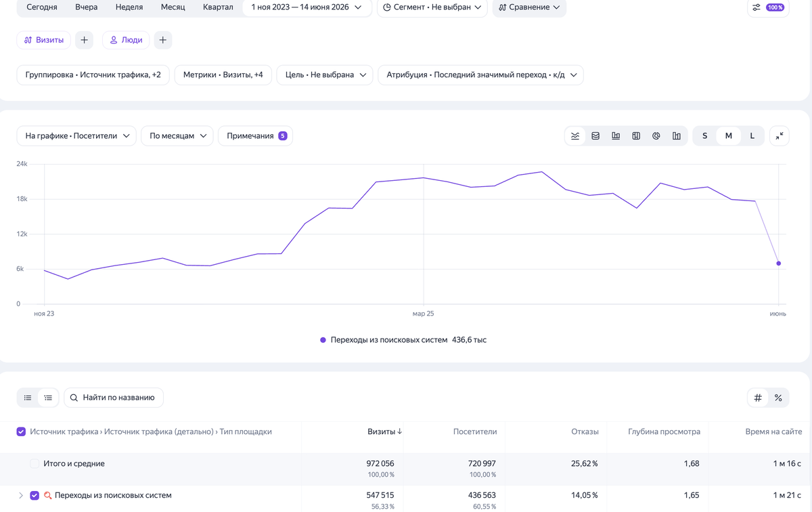Image resolution: width=812 pixels, height=512 pixels.
Task: Expand the Переходы из поисковых систем row
Action: (21, 496)
